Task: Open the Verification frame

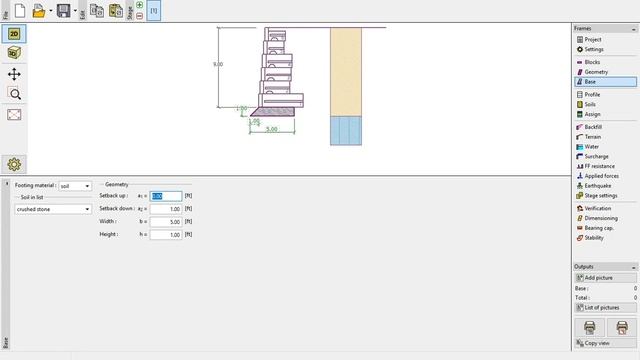Action: pyautogui.click(x=605, y=208)
